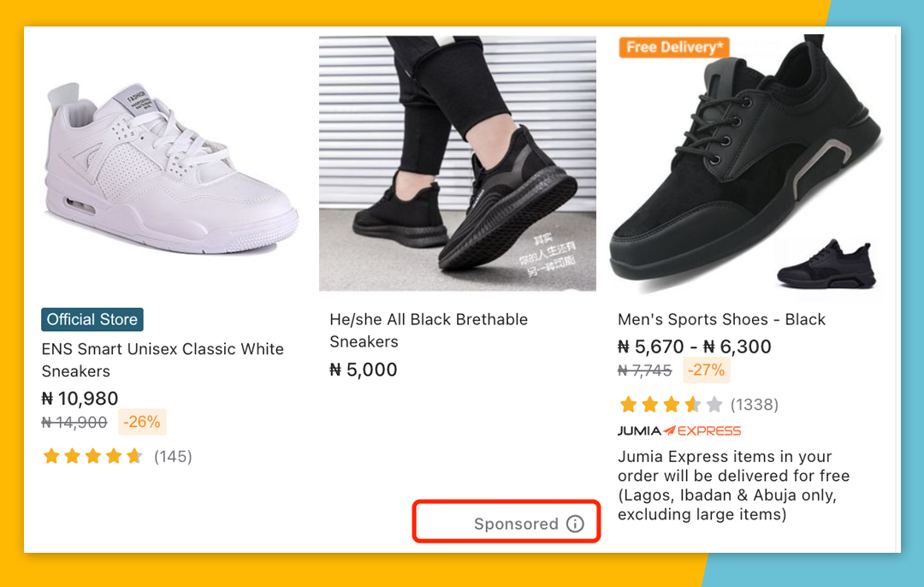Viewport: 924px width, 587px height.
Task: Click the first star under the white sneakers
Action: pos(51,456)
